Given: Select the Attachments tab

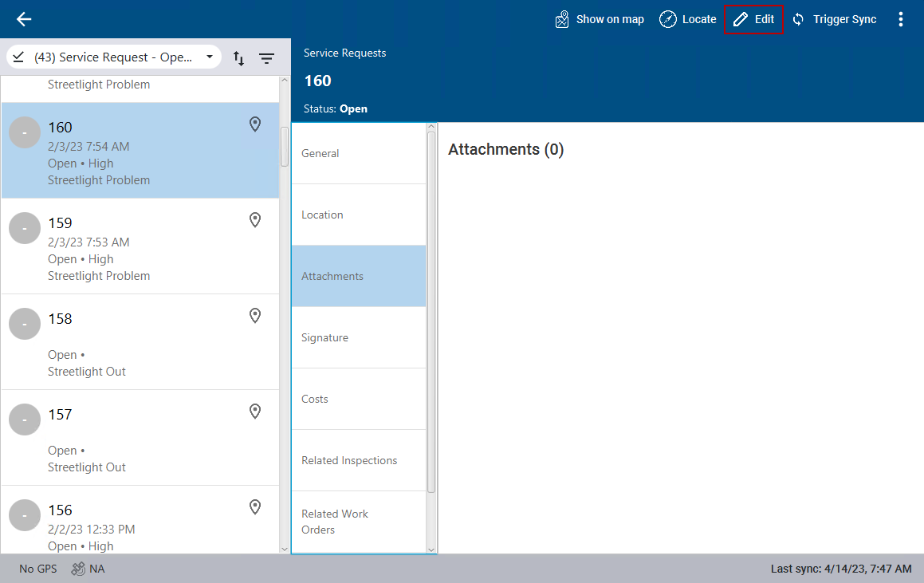Looking at the screenshot, I should (x=359, y=276).
